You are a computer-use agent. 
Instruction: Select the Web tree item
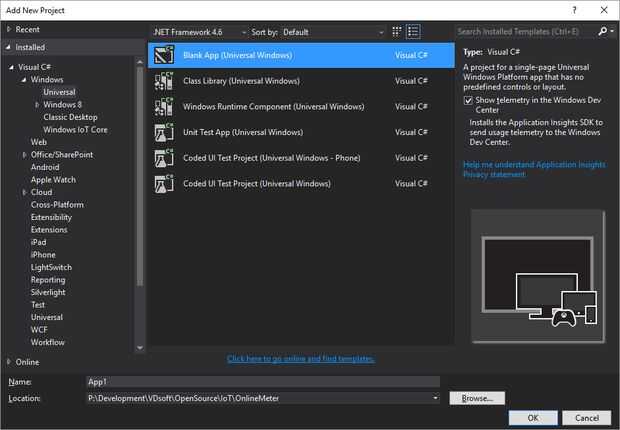coord(39,142)
